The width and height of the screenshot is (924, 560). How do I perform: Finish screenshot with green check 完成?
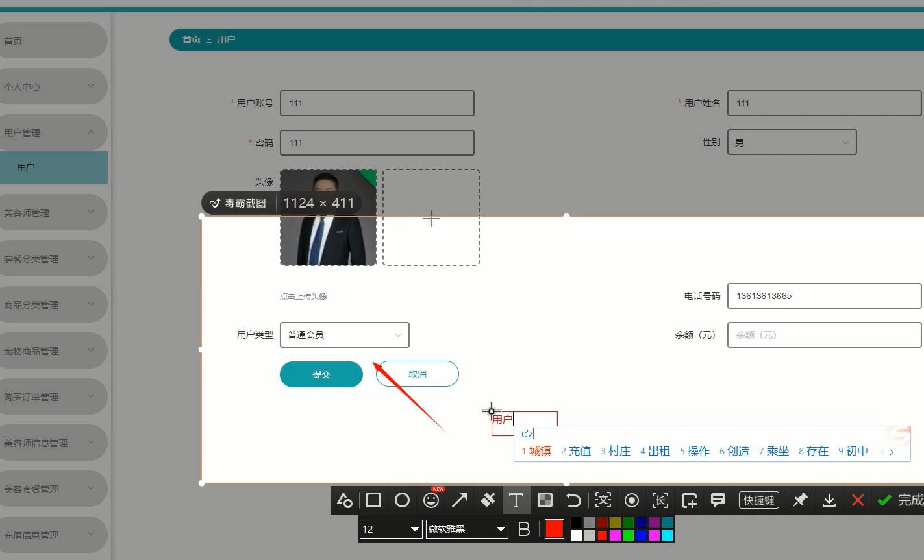click(x=900, y=500)
